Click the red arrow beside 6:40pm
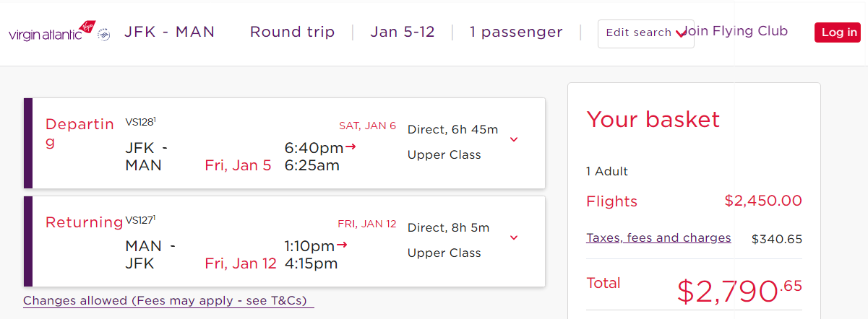868x319 pixels. pos(351,147)
